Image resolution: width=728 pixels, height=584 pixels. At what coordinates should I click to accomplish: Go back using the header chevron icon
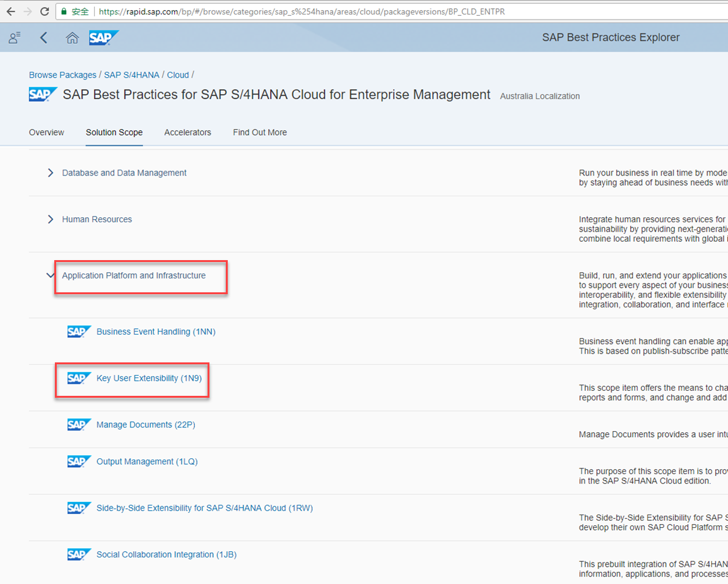coord(44,38)
